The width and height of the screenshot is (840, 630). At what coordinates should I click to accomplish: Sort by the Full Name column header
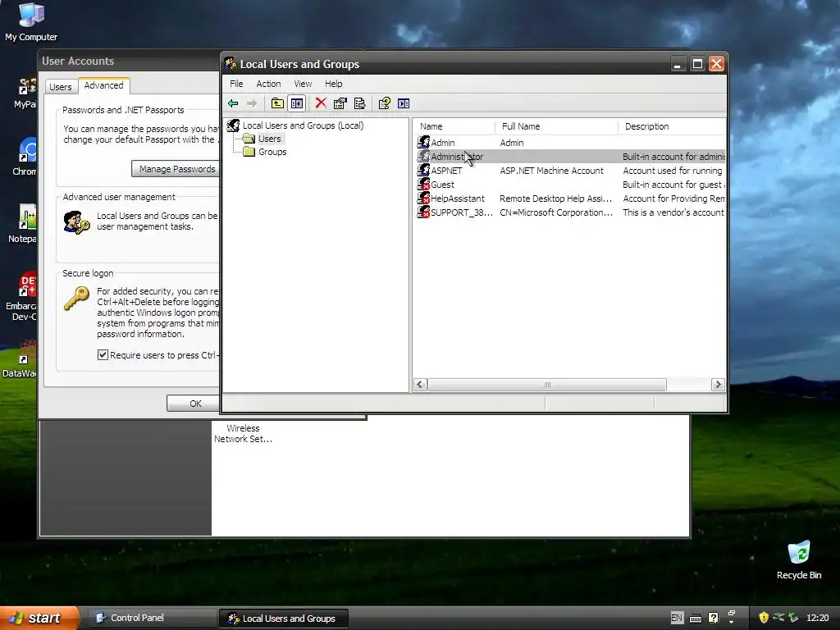click(x=557, y=126)
